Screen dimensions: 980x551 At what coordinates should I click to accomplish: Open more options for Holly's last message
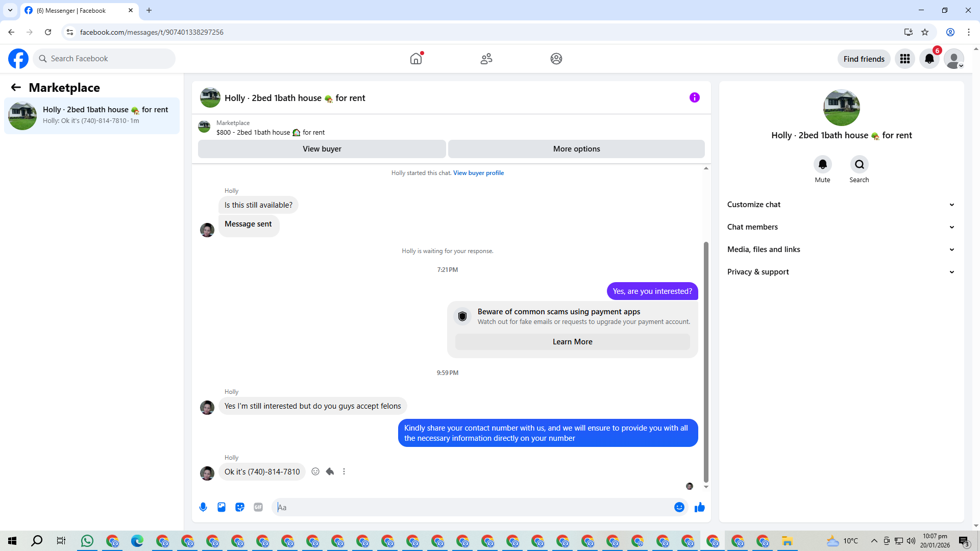[344, 471]
